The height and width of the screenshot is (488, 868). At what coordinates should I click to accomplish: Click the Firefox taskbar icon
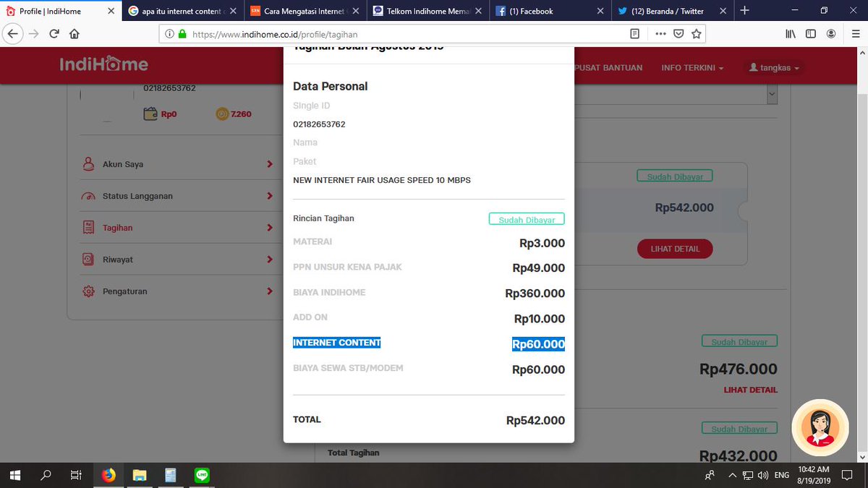coord(109,475)
